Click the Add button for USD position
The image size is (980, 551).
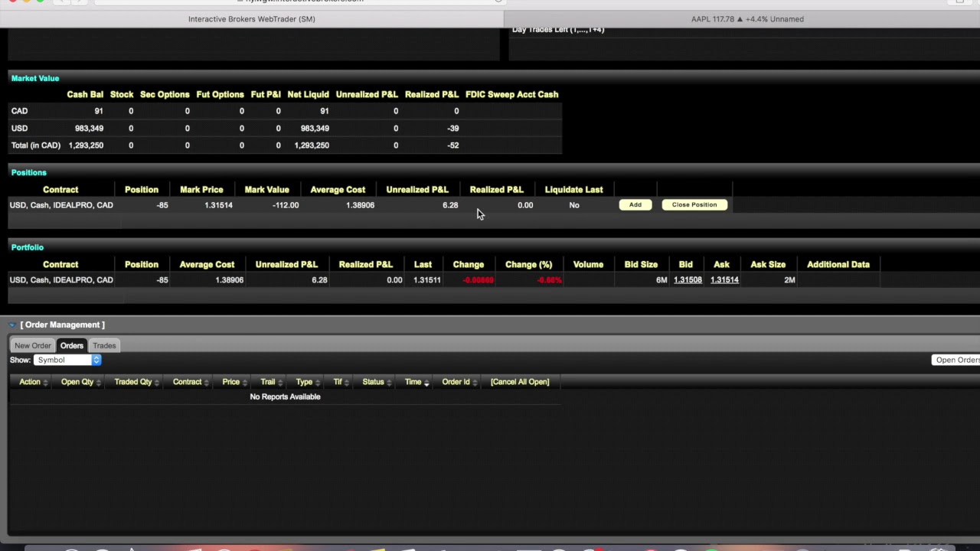click(635, 205)
